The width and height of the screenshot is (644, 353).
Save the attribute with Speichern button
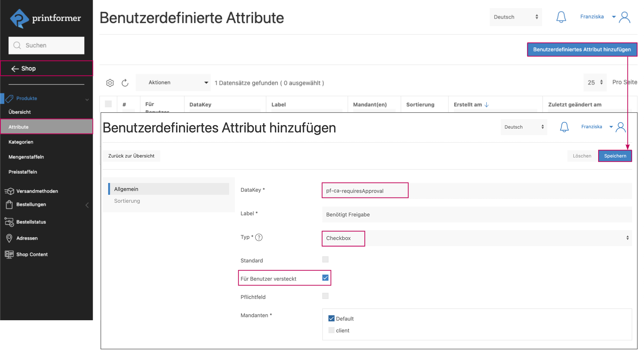click(615, 155)
